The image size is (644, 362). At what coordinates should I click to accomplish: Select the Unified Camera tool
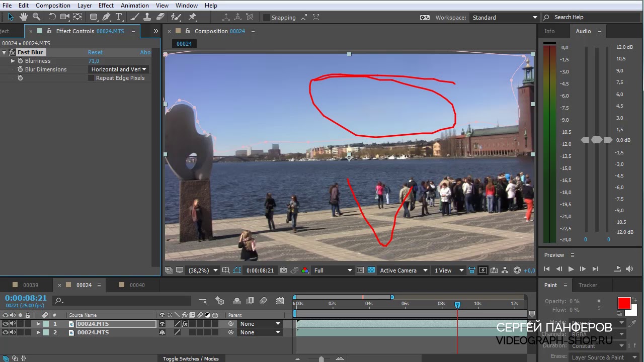(x=65, y=17)
